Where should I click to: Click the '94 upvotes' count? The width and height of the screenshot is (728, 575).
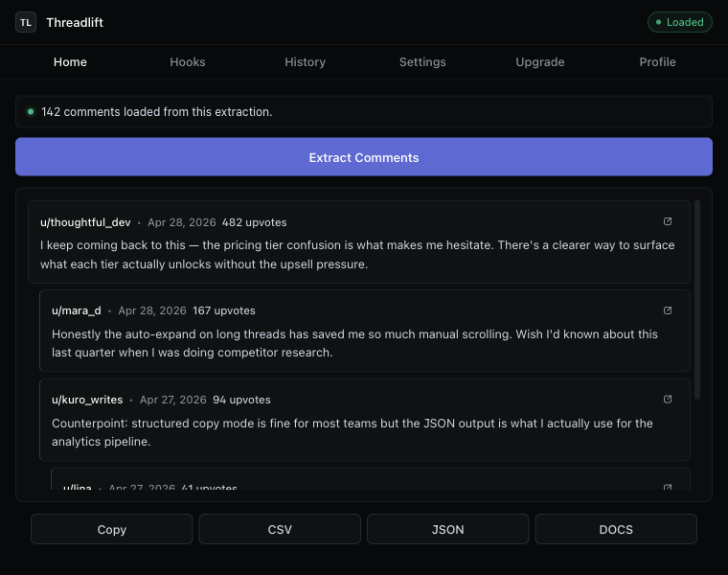[x=241, y=400]
